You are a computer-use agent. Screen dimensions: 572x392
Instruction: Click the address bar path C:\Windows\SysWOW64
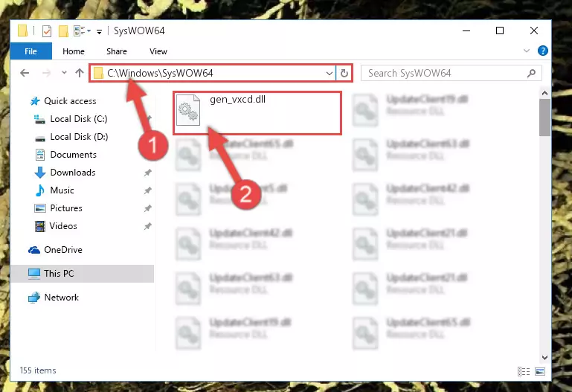pos(160,74)
